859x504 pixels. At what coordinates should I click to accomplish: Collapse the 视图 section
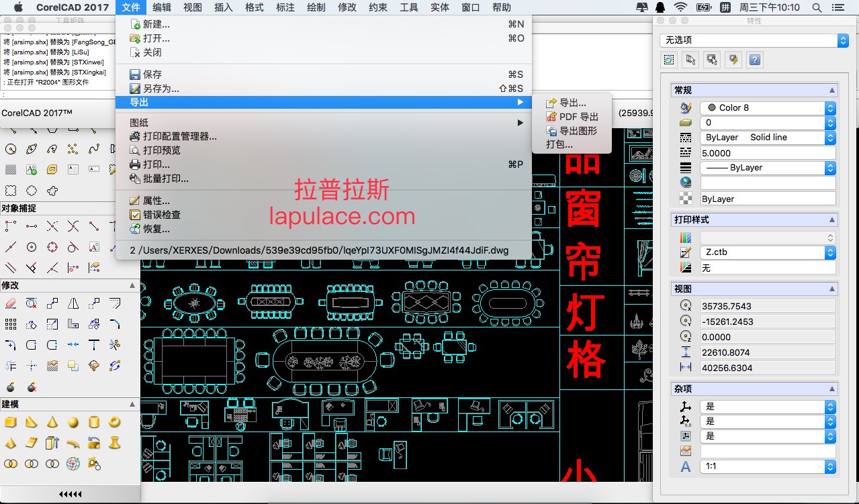click(x=831, y=289)
